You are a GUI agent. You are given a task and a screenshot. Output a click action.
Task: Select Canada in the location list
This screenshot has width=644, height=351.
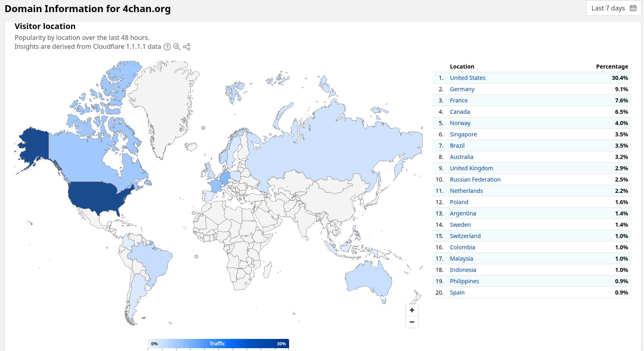(x=460, y=112)
